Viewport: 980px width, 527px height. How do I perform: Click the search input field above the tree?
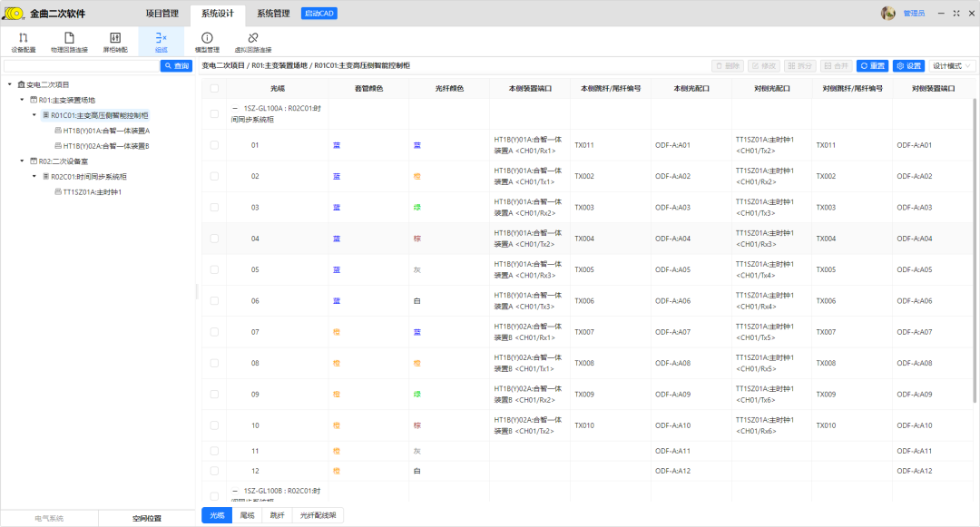(81, 66)
